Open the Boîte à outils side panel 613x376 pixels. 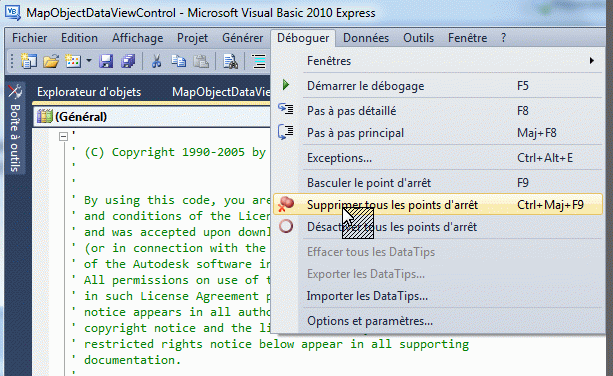click(15, 127)
